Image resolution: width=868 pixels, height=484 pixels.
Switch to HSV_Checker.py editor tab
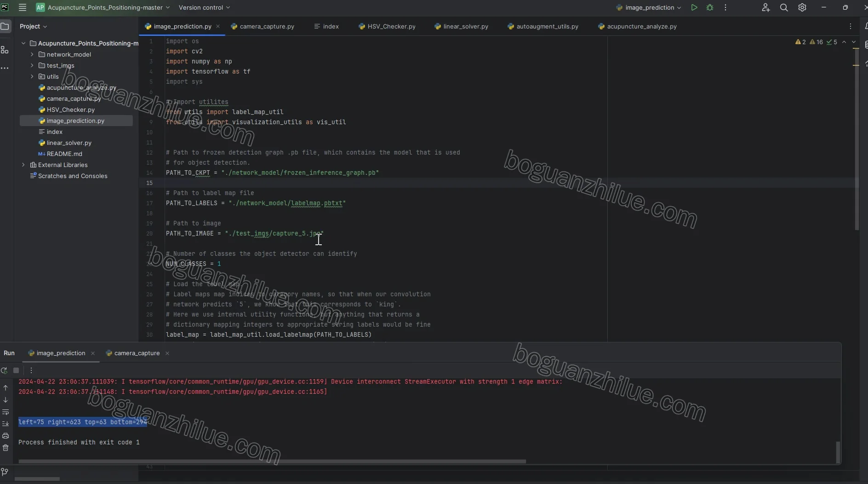tap(387, 26)
